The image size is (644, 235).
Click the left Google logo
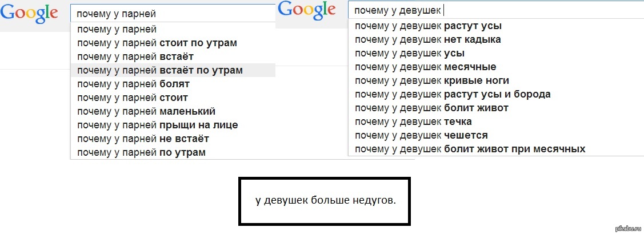[x=29, y=13]
